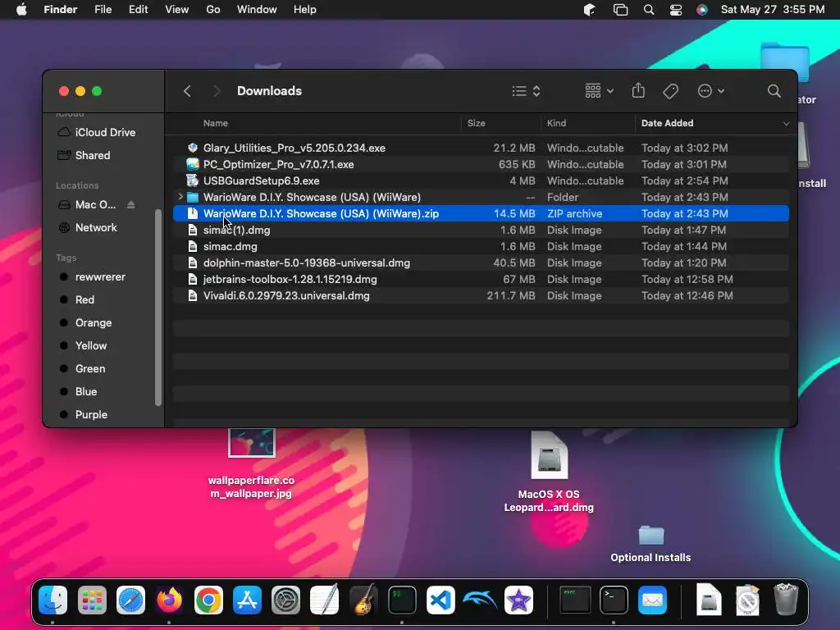Image resolution: width=840 pixels, height=630 pixels.
Task: Open Dolphin emulator from the Dock
Action: (479, 600)
